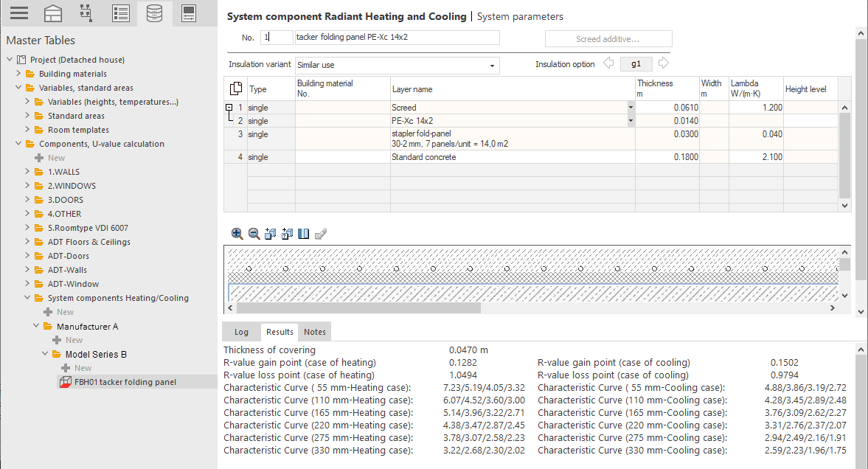Select the Standard areas tree item
The image size is (868, 469).
coord(76,116)
